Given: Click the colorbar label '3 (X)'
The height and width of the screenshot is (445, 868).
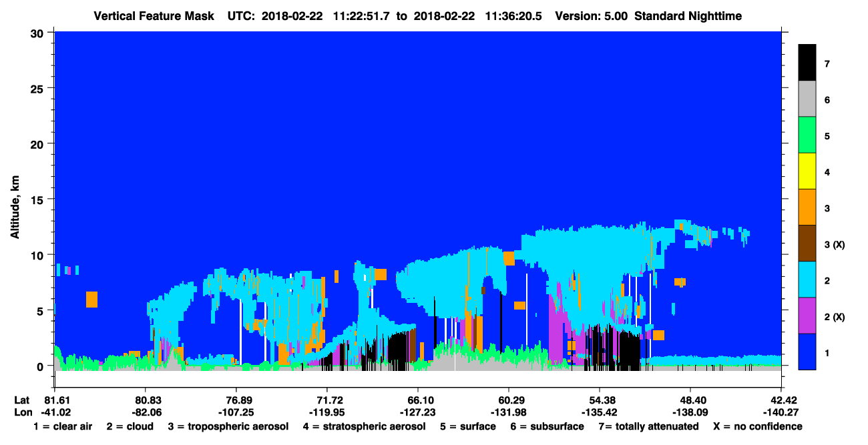Looking at the screenshot, I should point(835,244).
